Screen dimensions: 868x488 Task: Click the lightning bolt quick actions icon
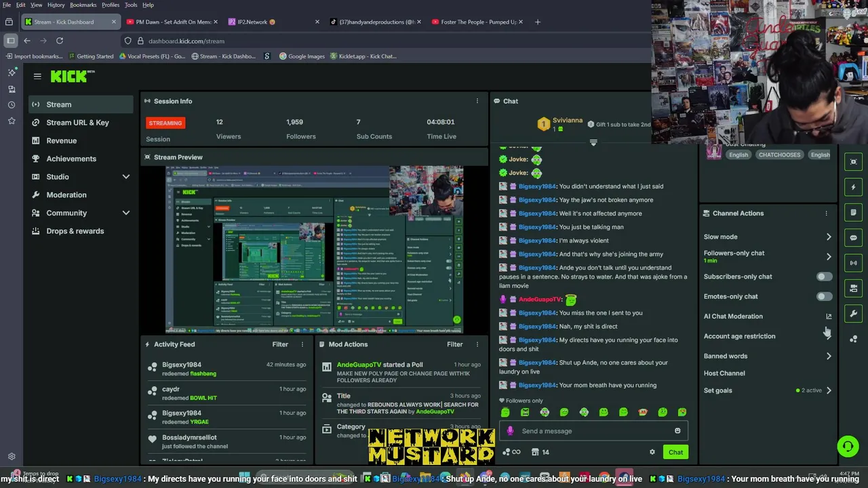click(854, 187)
